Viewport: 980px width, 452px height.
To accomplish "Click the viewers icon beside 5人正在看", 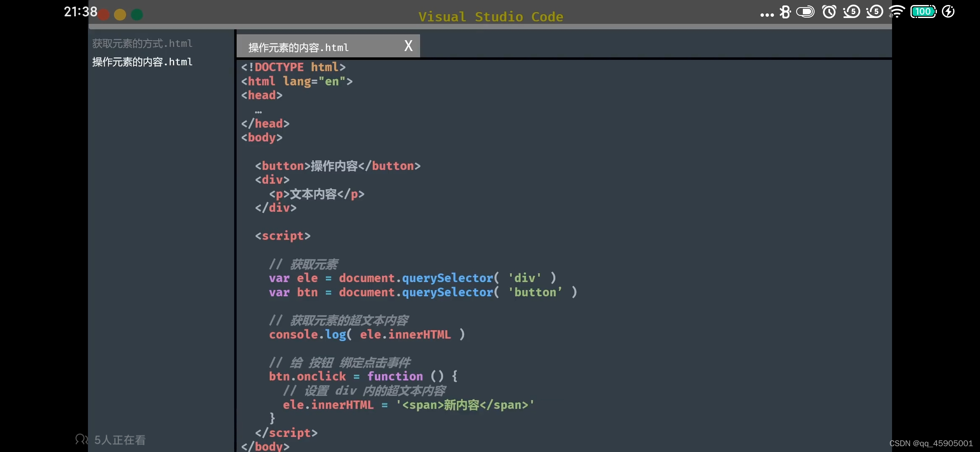I will (x=81, y=439).
